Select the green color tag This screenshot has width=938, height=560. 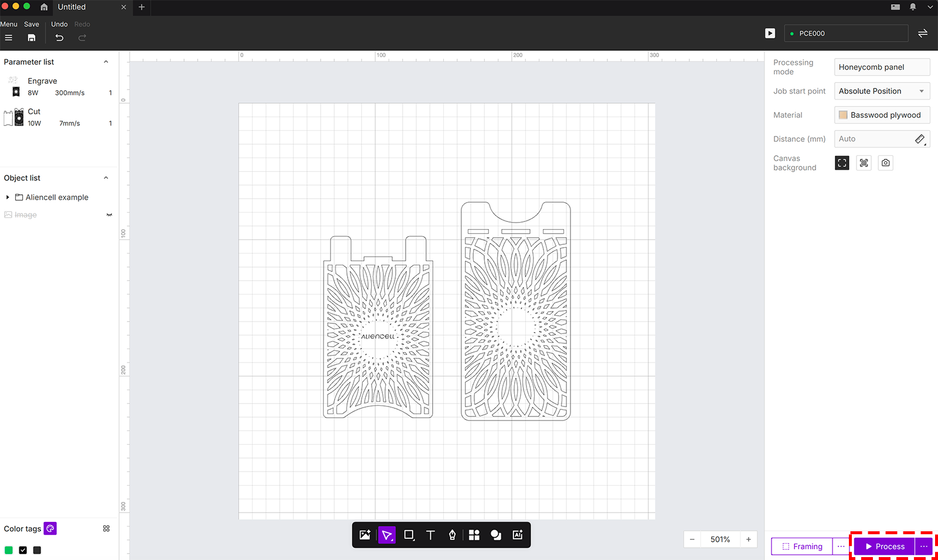9,550
